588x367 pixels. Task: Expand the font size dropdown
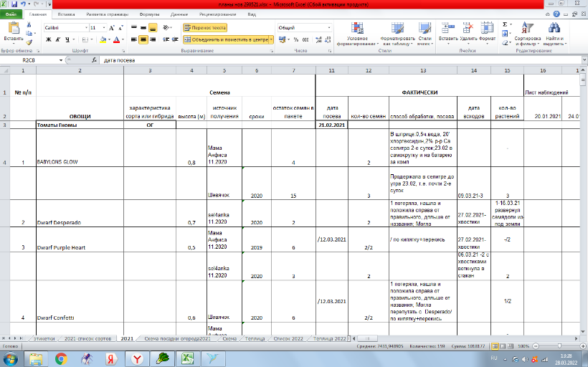tap(105, 27)
